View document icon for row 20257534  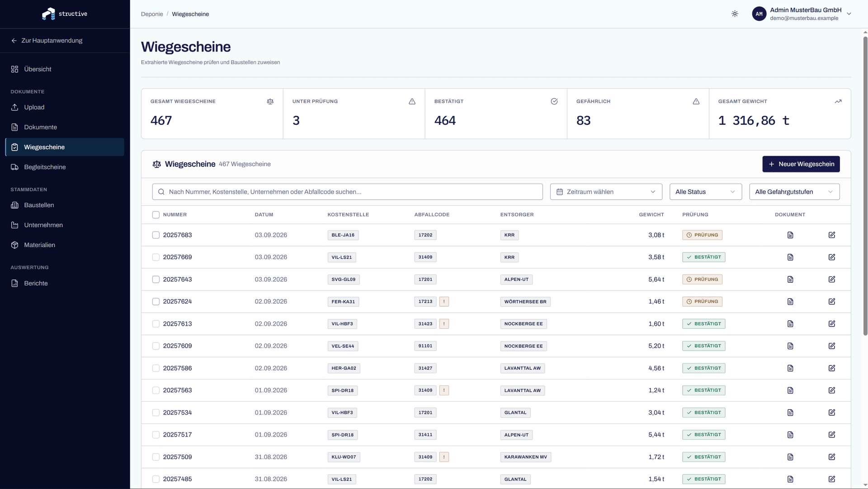click(790, 413)
